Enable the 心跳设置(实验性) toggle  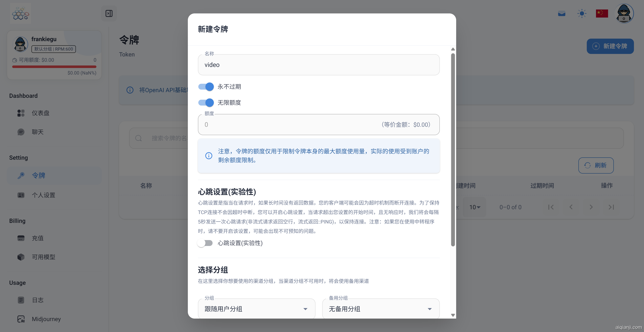(x=205, y=243)
